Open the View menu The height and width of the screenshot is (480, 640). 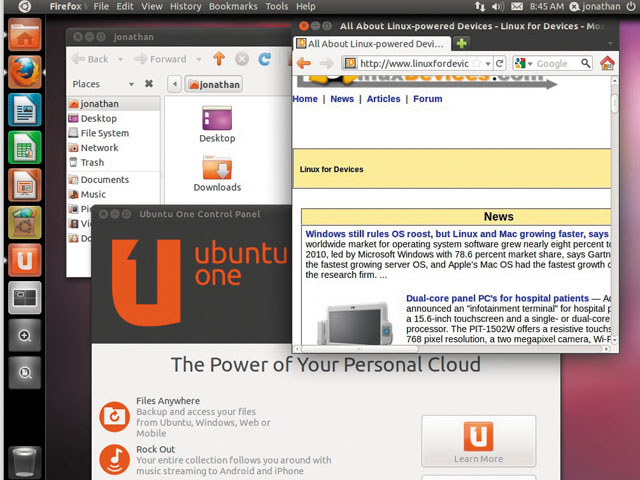(x=152, y=7)
